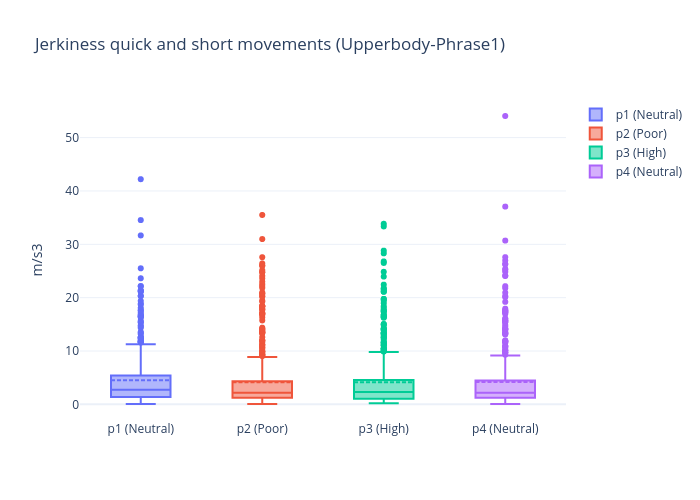
Task: Click the p3 (High) x-axis label
Action: pos(383,429)
